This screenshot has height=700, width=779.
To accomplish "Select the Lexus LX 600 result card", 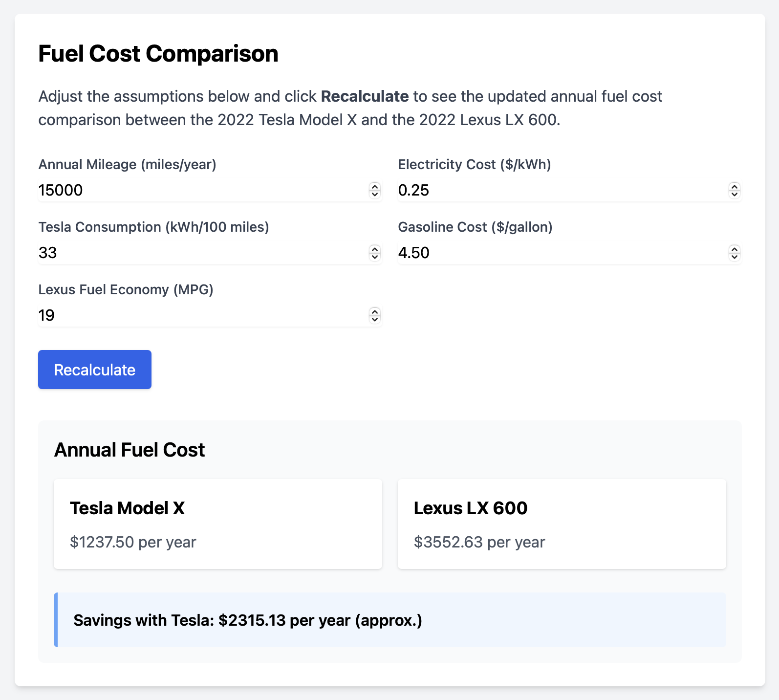I will [562, 524].
